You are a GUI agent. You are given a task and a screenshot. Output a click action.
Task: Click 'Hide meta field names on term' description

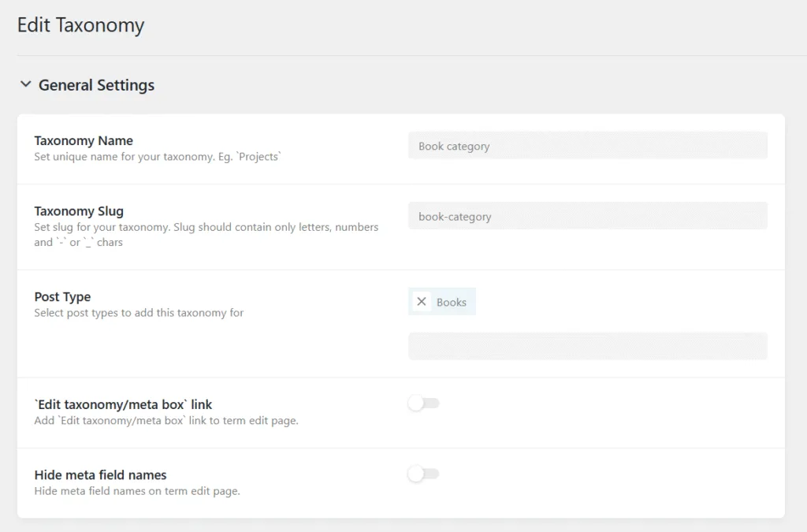click(137, 491)
